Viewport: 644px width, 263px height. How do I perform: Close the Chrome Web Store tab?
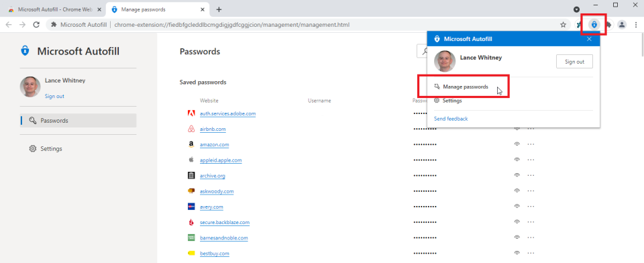(99, 9)
